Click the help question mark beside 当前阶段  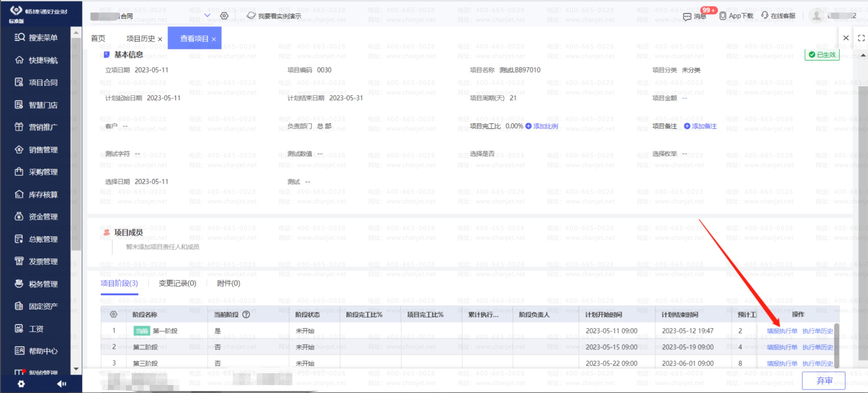[246, 314]
